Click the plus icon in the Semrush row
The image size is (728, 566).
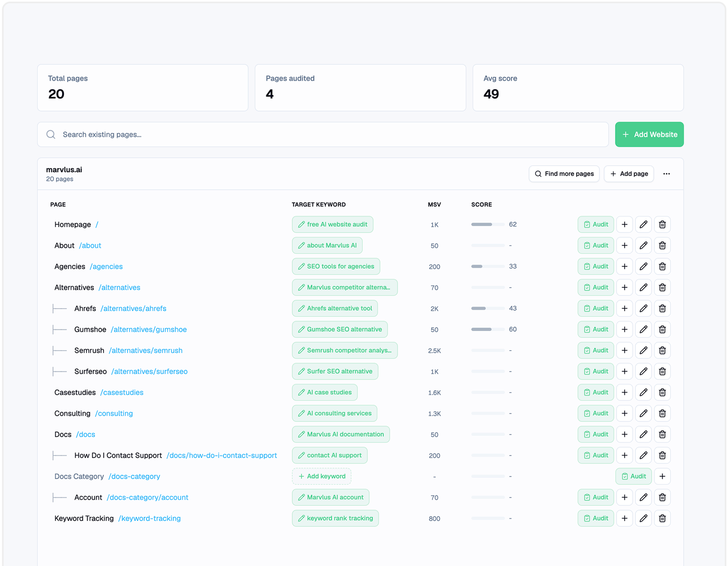[x=624, y=351]
